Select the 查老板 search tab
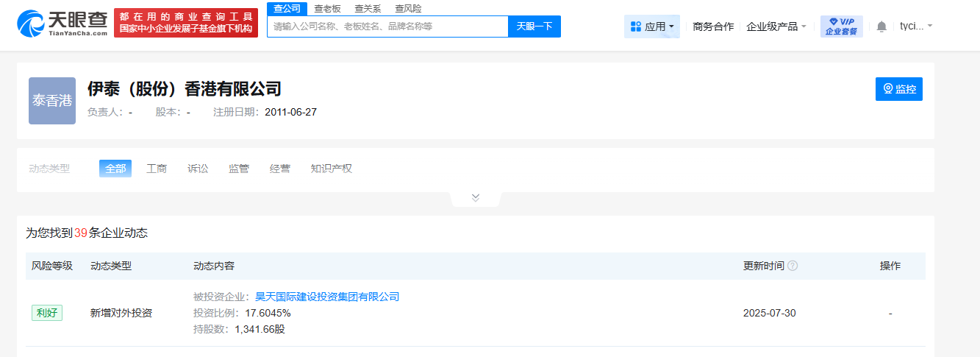 pos(327,9)
